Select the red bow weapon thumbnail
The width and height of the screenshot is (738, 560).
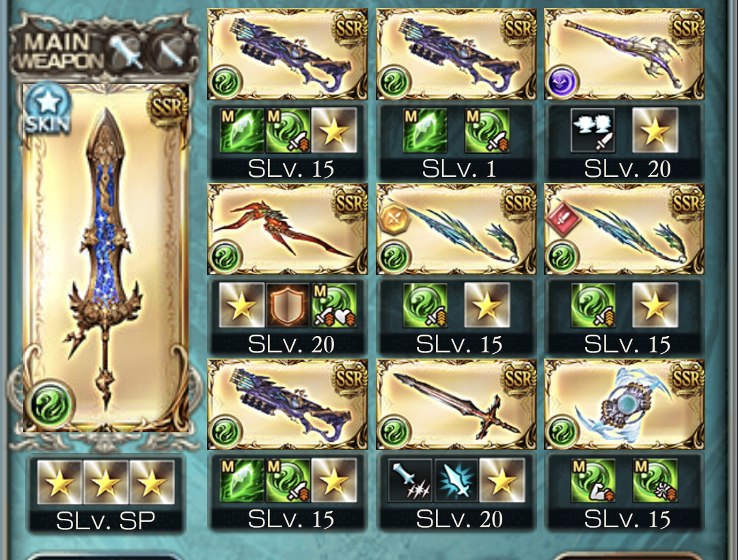288,229
